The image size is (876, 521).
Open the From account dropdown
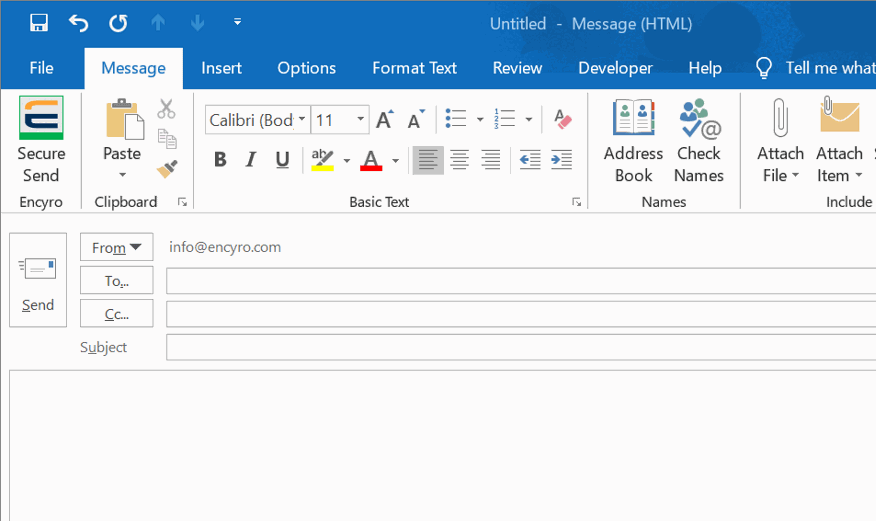[117, 247]
